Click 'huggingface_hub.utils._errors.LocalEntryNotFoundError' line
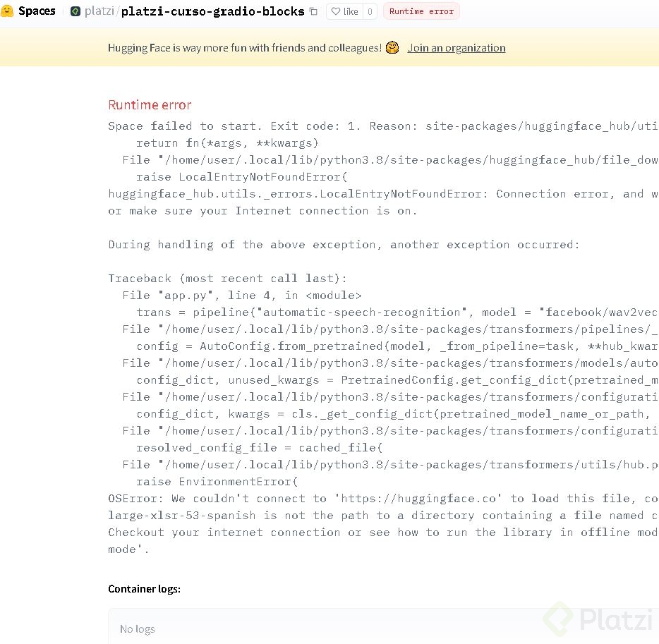659x644 pixels. 383,194
